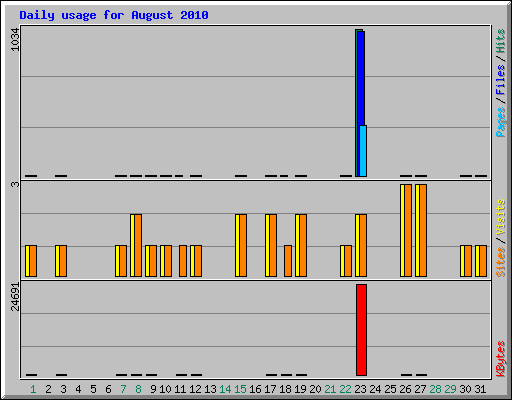This screenshot has height=400, width=512.
Task: Click the orange Sites bar for day 19
Action: [x=303, y=245]
